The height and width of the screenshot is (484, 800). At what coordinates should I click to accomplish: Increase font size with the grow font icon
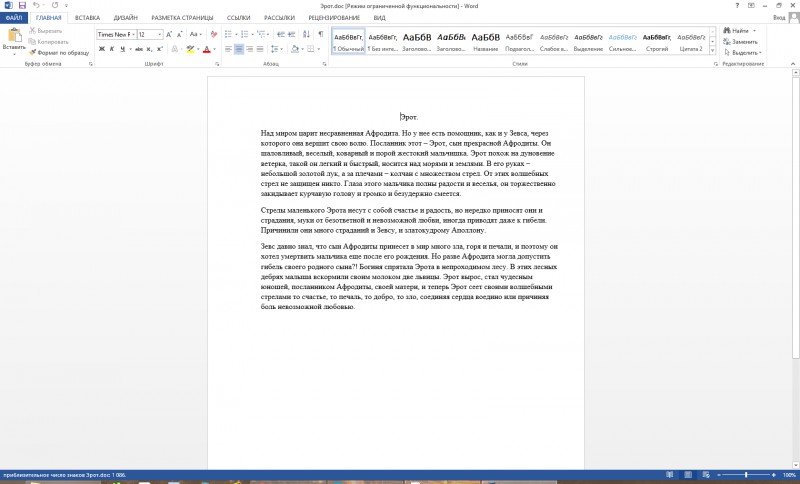(169, 35)
